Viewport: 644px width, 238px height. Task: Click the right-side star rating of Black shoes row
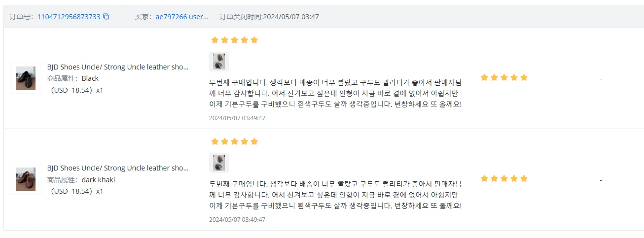click(504, 77)
